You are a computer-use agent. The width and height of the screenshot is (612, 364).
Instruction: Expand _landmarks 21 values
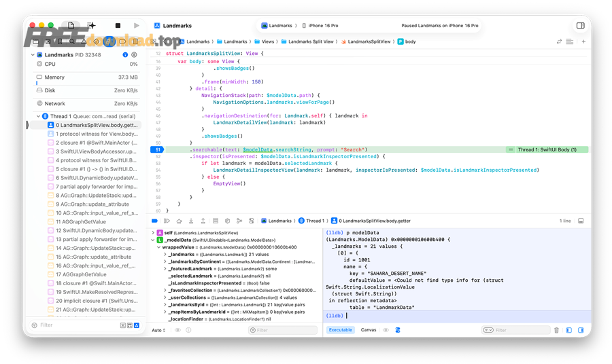(165, 254)
